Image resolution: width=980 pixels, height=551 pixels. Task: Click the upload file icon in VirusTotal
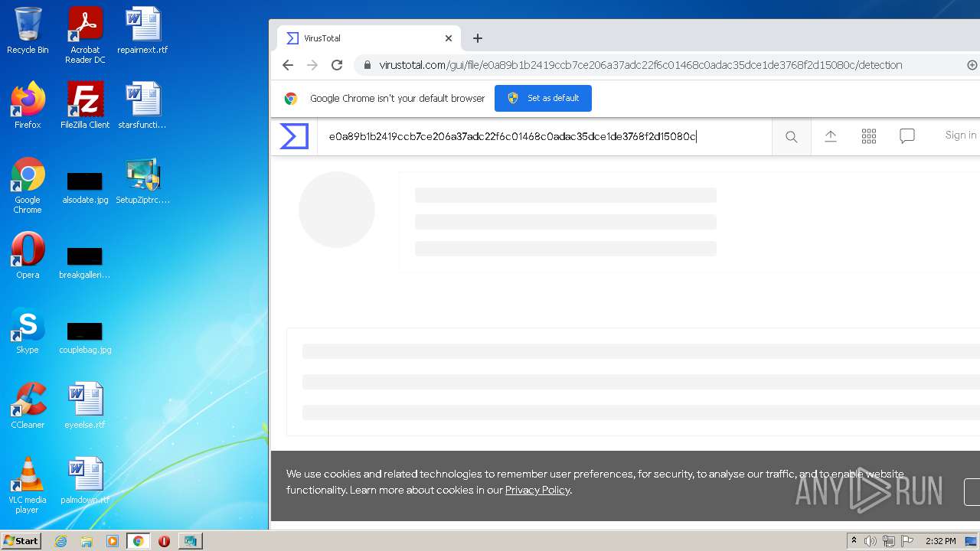click(831, 136)
